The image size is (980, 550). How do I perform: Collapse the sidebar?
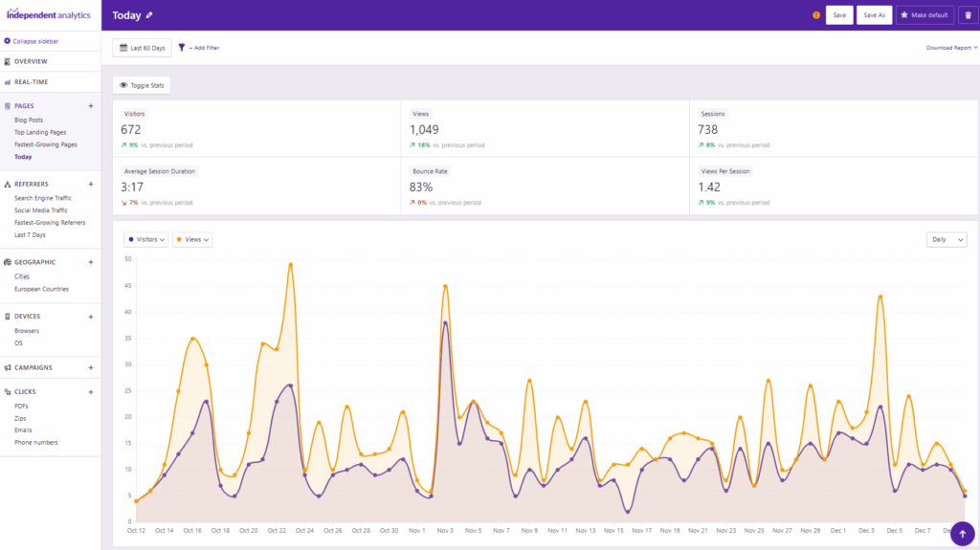coord(31,41)
